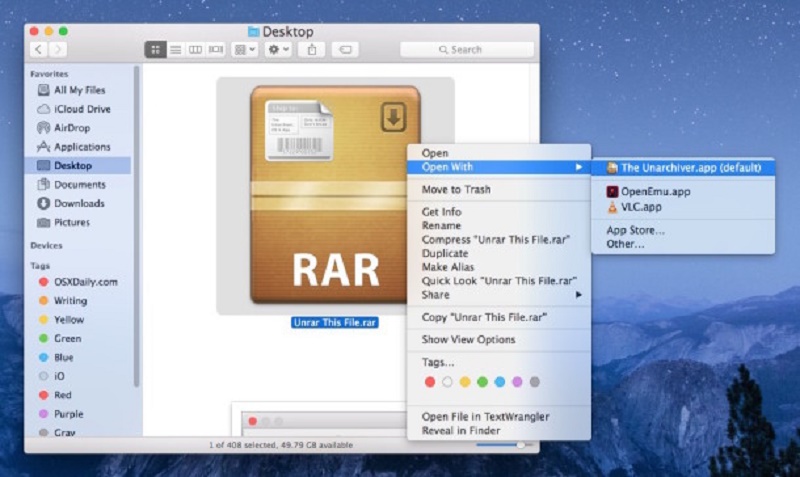Apply the green tag color dot

pyautogui.click(x=482, y=382)
